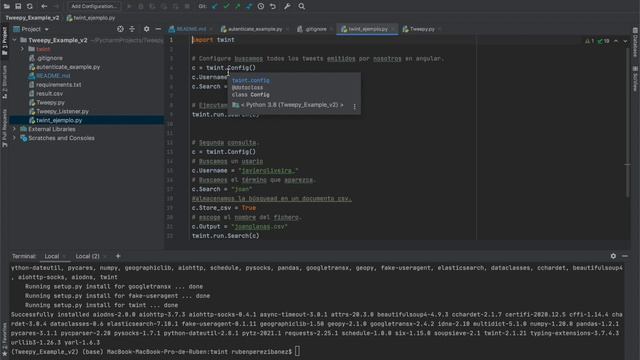Click twint.config item in documentation popup
Image resolution: width=640 pixels, height=360 pixels.
coord(251,80)
